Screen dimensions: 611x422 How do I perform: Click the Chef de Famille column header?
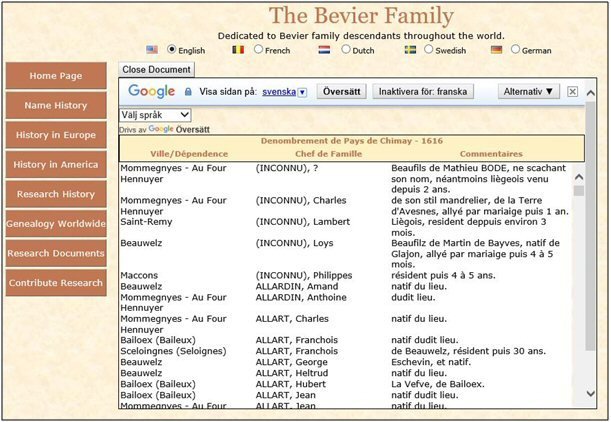(328, 154)
